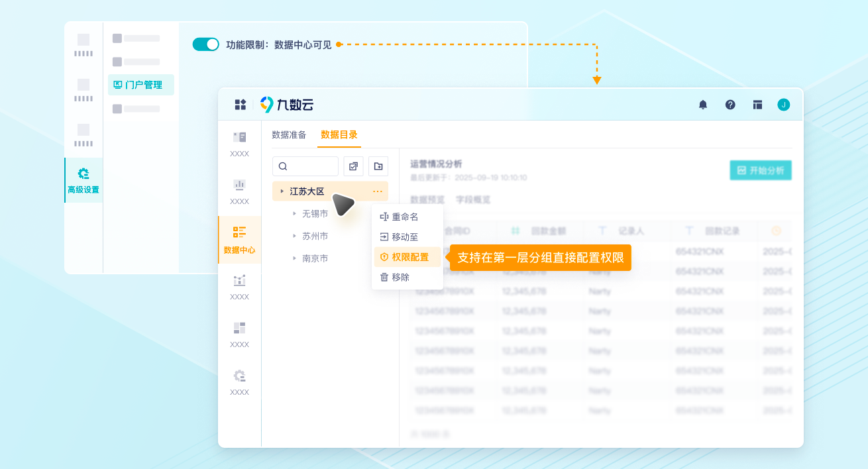868x469 pixels.
Task: Open the help question-mark icon
Action: point(730,105)
